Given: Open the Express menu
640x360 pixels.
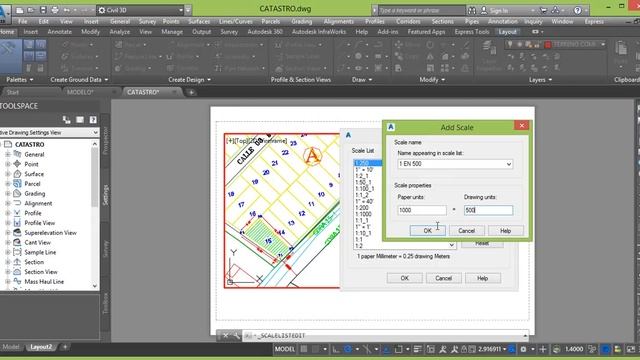Looking at the screenshot, I should point(594,22).
